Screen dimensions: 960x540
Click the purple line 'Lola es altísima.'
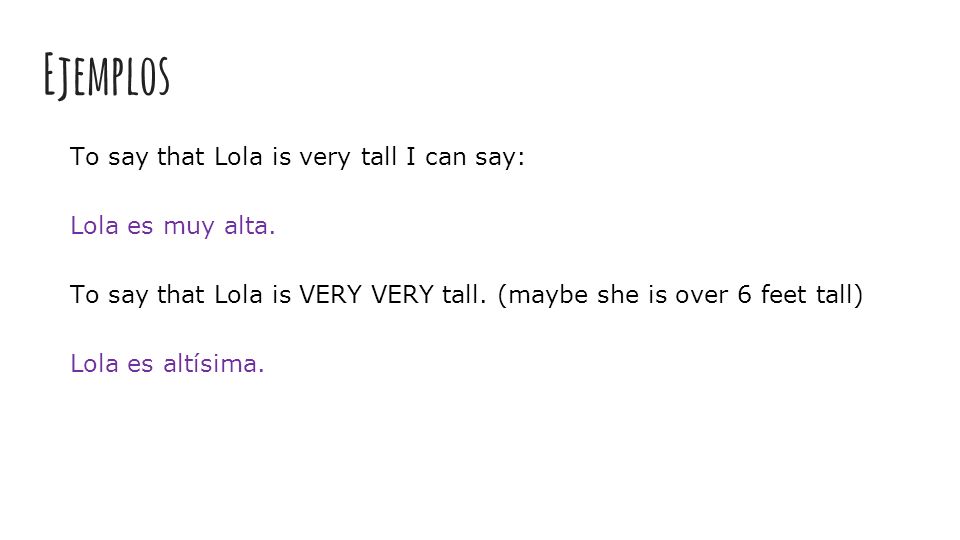point(167,364)
